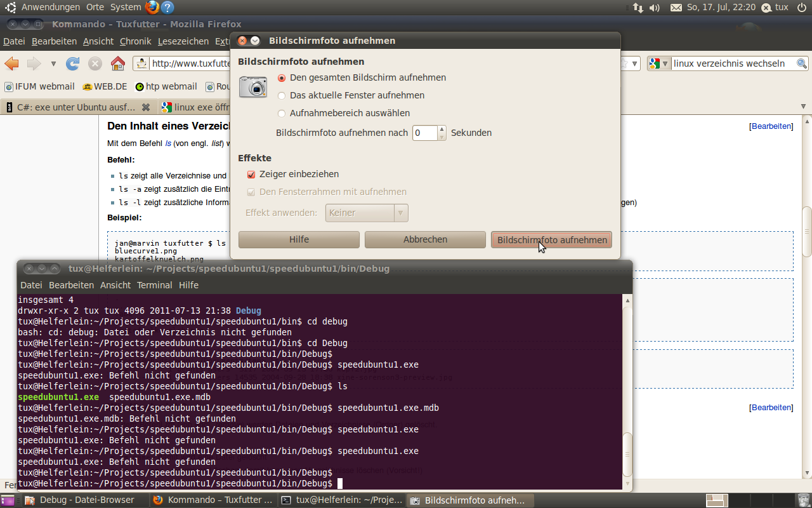This screenshot has width=812, height=508.
Task: Open WEB.DE bookmark
Action: pos(105,86)
